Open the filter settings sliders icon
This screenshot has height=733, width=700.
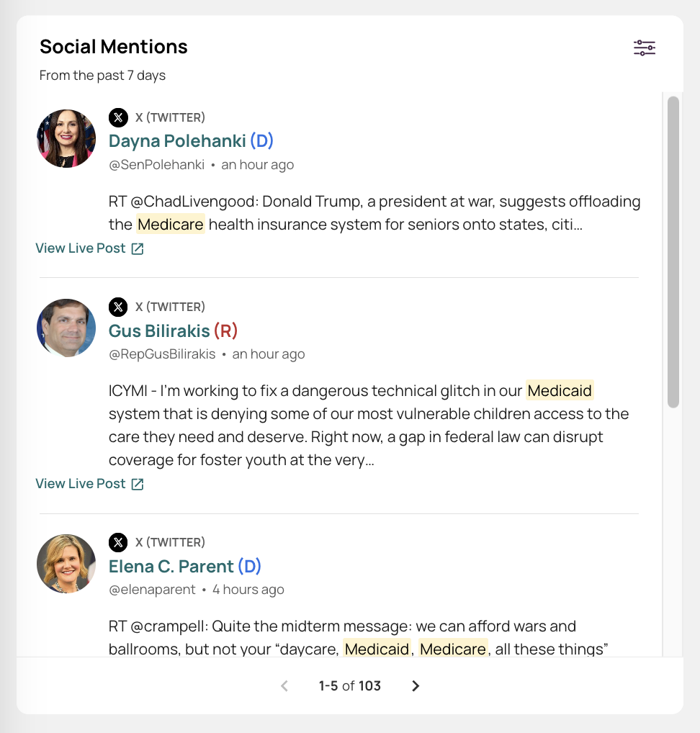(645, 48)
